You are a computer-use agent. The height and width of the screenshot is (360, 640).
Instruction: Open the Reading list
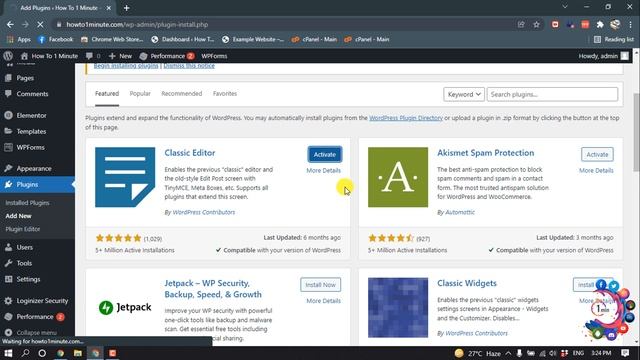click(x=614, y=40)
